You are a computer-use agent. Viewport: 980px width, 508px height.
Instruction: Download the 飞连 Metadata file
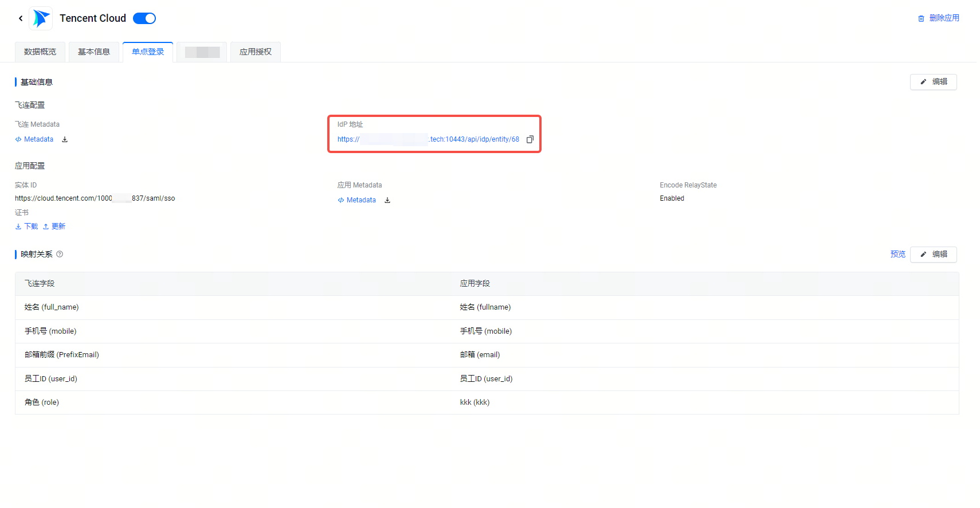tap(65, 139)
